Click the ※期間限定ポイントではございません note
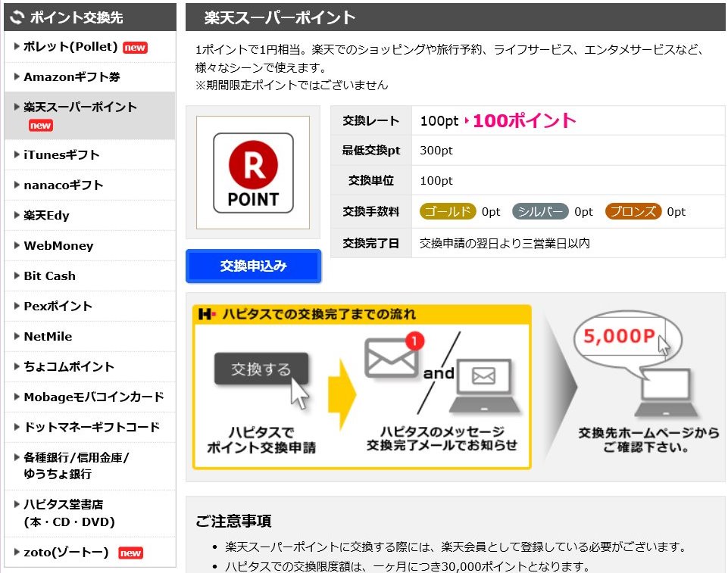728x573 pixels. click(x=292, y=85)
